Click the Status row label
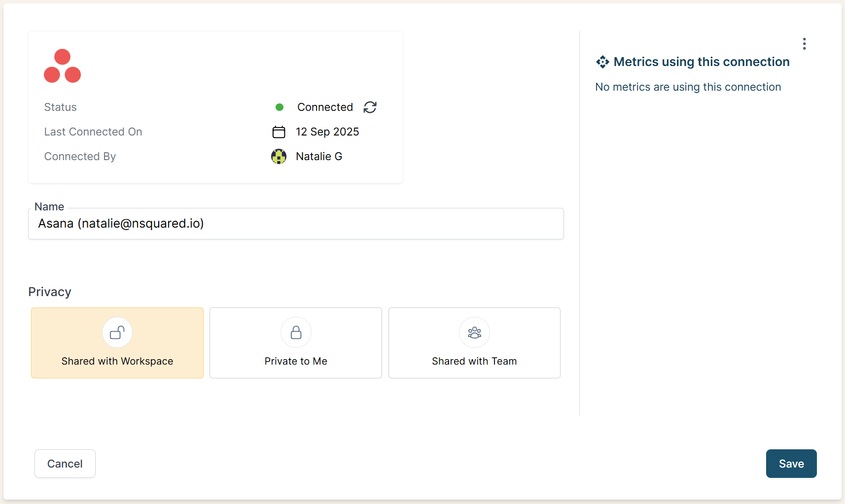Screen dimensions: 845x504 coord(60,107)
